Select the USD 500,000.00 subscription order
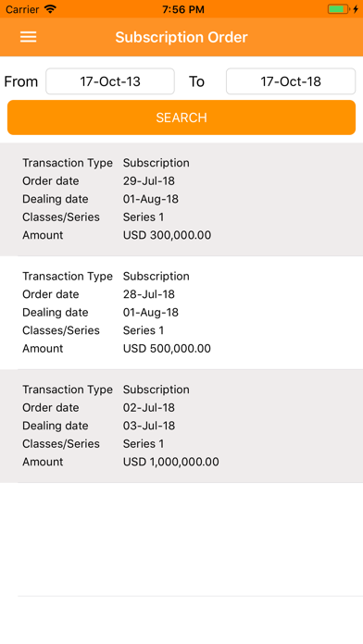Image resolution: width=363 pixels, height=644 pixels. click(181, 313)
